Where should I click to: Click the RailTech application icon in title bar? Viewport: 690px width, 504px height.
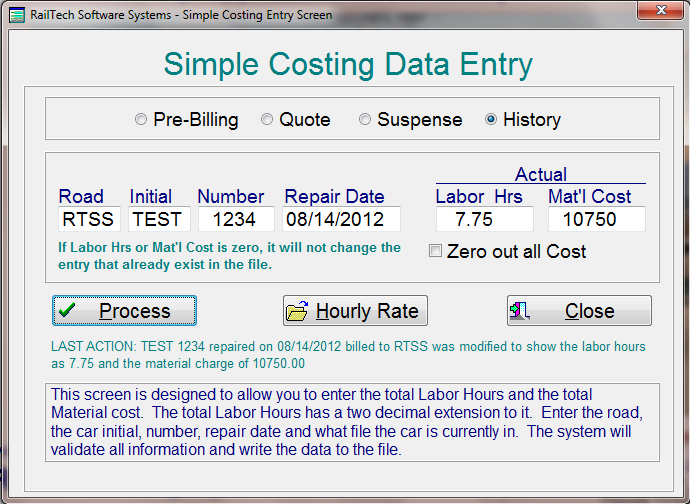(x=17, y=15)
